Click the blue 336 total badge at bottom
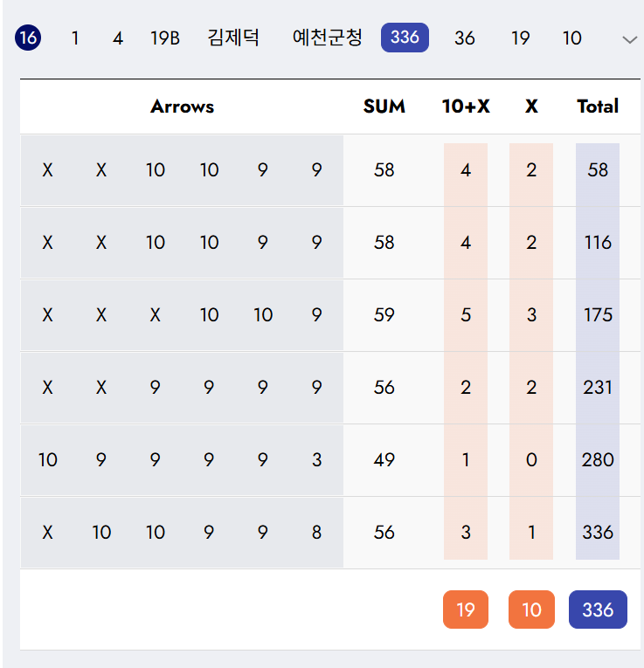This screenshot has height=668, width=644. tap(598, 609)
